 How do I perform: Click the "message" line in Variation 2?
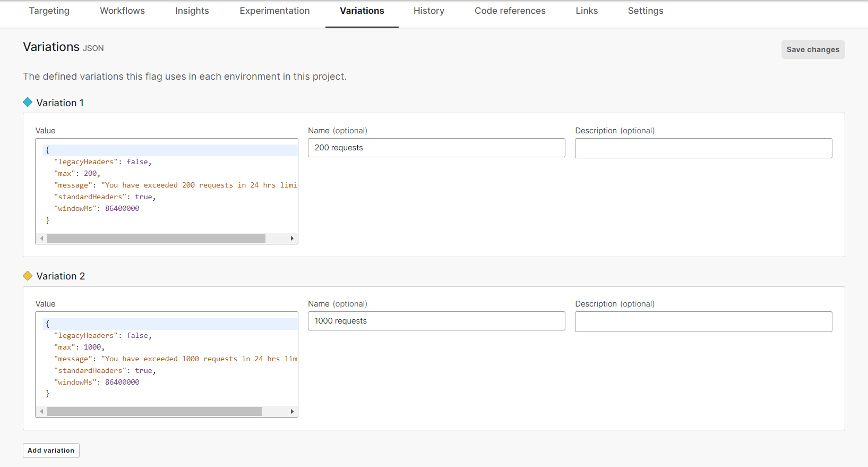click(x=175, y=359)
